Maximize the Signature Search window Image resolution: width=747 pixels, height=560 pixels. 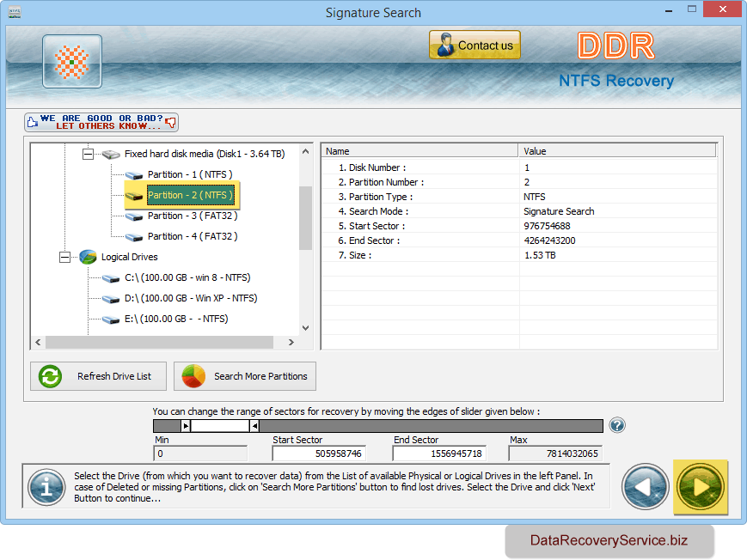click(x=692, y=9)
